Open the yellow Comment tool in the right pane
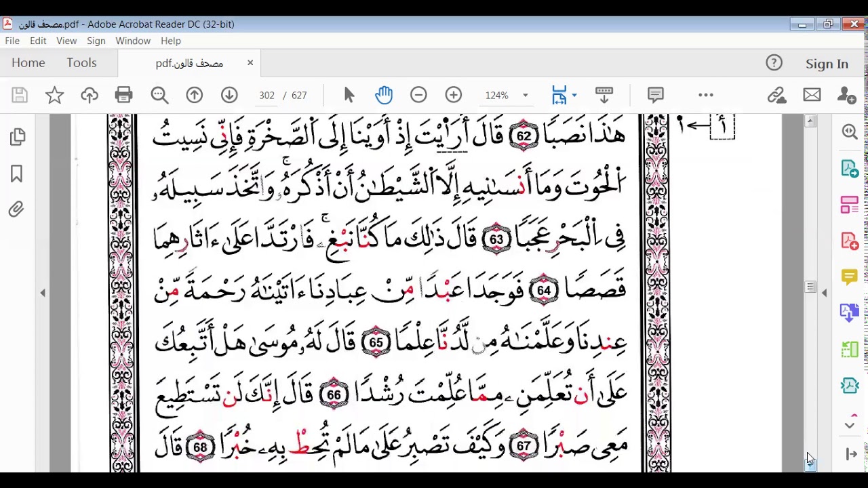This screenshot has width=868, height=488. point(850,277)
